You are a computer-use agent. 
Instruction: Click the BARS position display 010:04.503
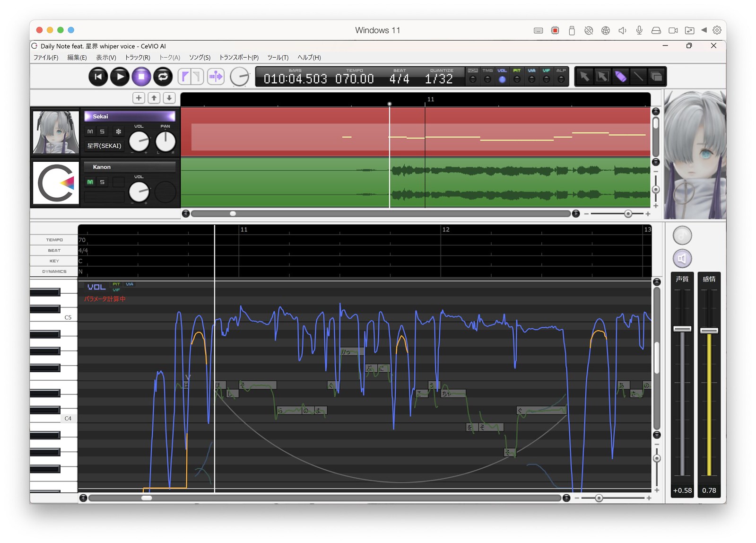[295, 79]
